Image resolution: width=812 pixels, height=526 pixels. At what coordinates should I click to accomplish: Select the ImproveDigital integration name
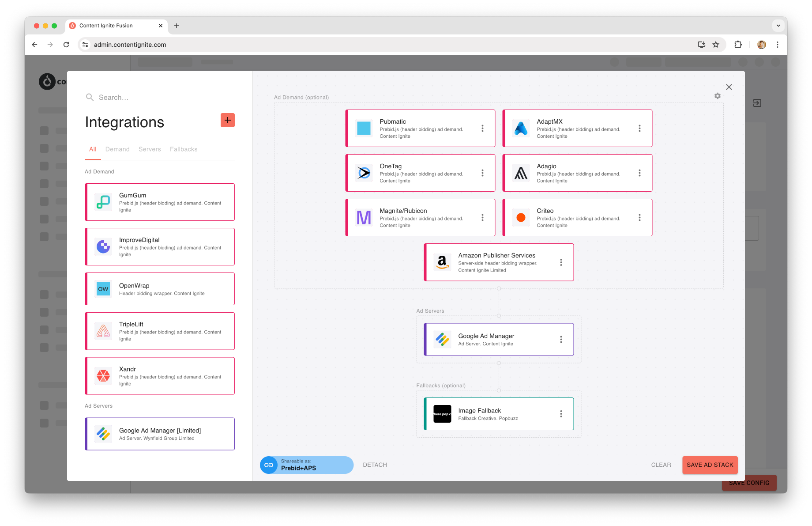pyautogui.click(x=139, y=240)
